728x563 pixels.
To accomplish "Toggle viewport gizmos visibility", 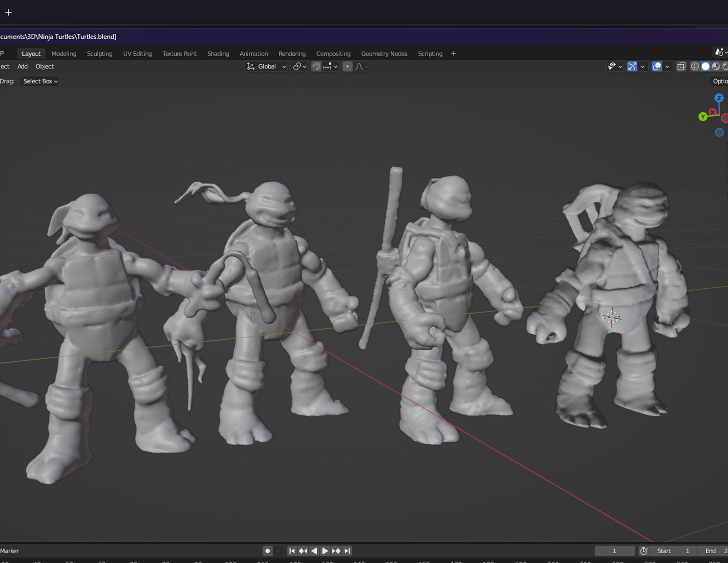I will click(632, 67).
